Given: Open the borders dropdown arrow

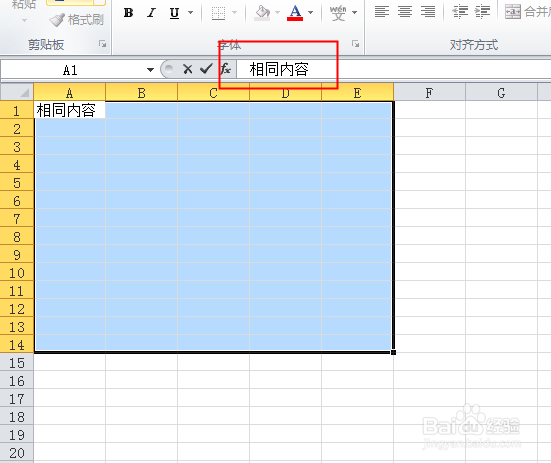Looking at the screenshot, I should coord(234,13).
